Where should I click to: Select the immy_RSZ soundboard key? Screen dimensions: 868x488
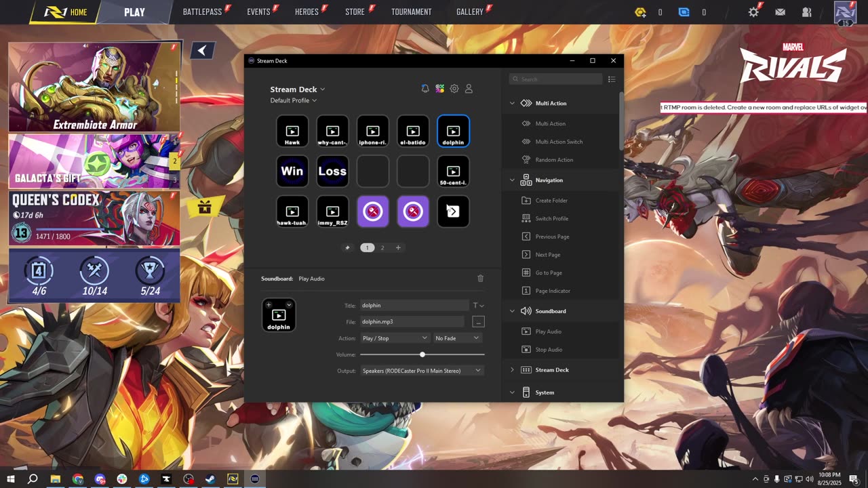click(332, 211)
